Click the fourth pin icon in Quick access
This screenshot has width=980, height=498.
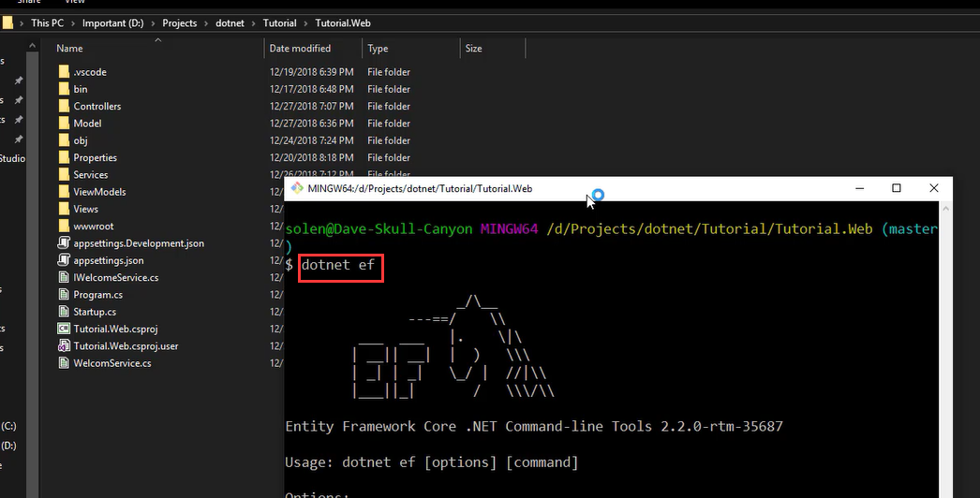click(x=19, y=139)
